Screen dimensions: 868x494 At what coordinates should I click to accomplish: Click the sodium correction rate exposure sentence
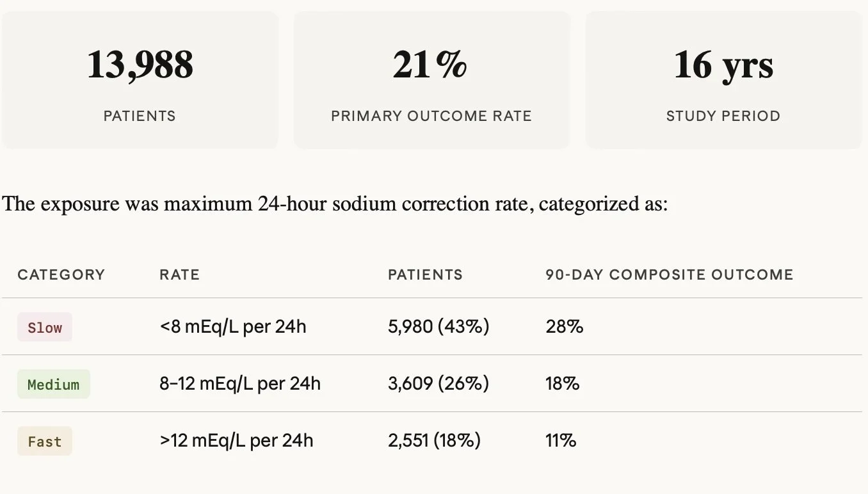pyautogui.click(x=335, y=205)
